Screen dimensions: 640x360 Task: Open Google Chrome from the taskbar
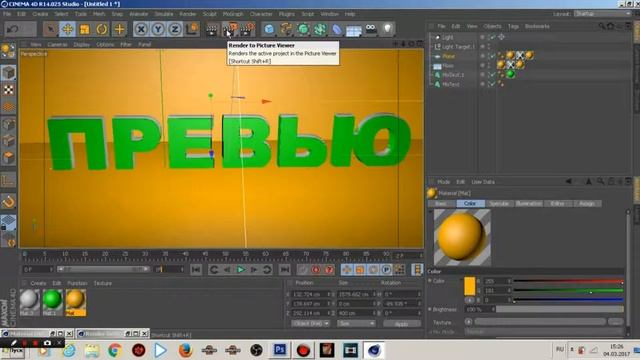click(115, 350)
